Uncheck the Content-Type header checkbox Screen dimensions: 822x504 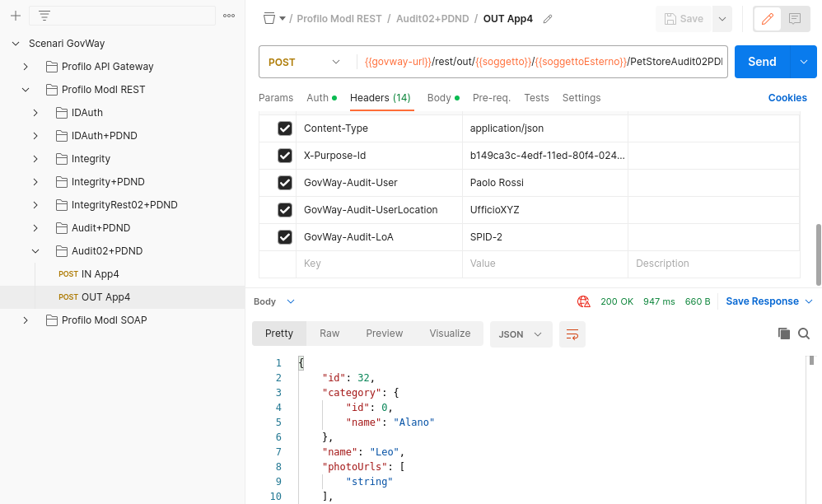coord(285,128)
